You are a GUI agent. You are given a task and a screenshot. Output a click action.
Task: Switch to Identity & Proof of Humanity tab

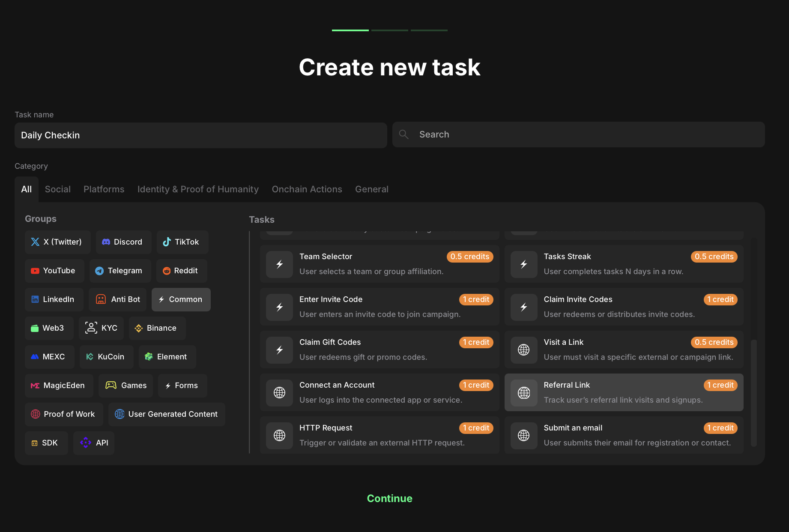tap(198, 189)
